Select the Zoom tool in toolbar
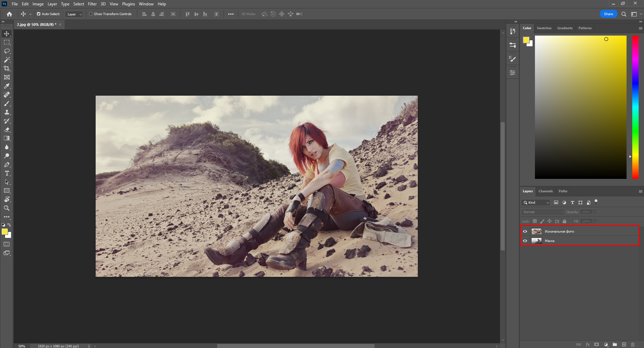Viewport: 644px width, 348px height. (7, 208)
